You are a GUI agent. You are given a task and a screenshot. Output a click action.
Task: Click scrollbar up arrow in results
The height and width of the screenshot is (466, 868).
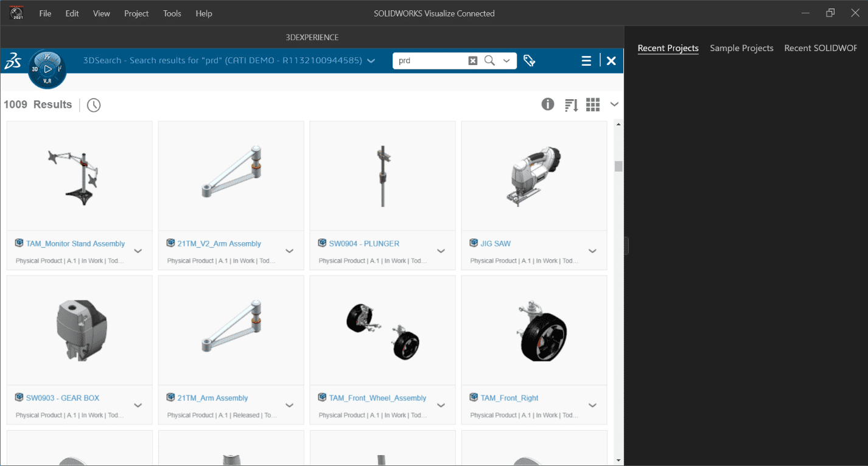[x=618, y=125]
